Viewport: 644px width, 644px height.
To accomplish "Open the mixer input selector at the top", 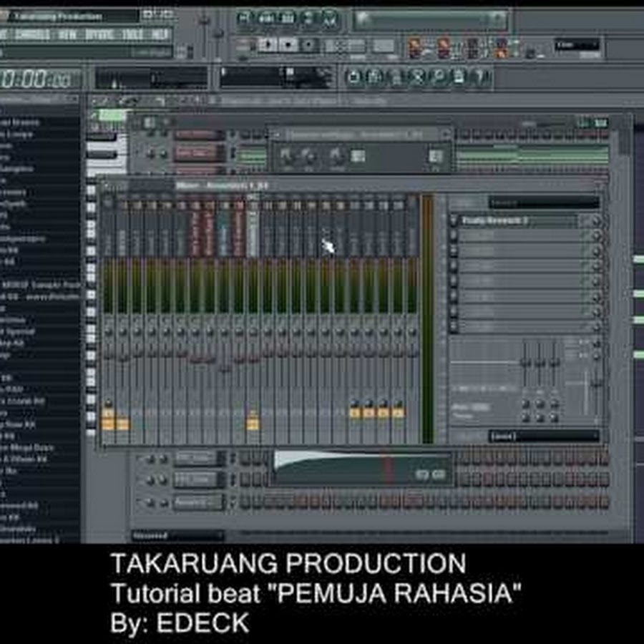I will (544, 203).
